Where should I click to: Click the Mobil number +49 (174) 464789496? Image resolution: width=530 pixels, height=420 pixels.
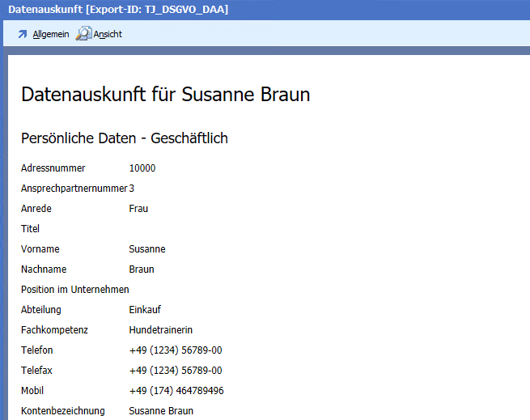click(x=176, y=391)
